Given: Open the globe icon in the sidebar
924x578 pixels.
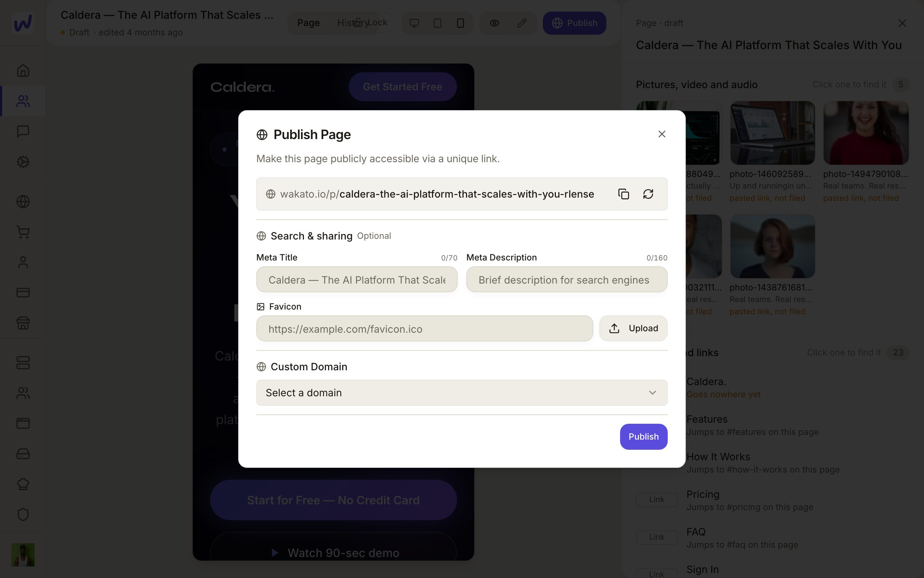Looking at the screenshot, I should [x=23, y=202].
